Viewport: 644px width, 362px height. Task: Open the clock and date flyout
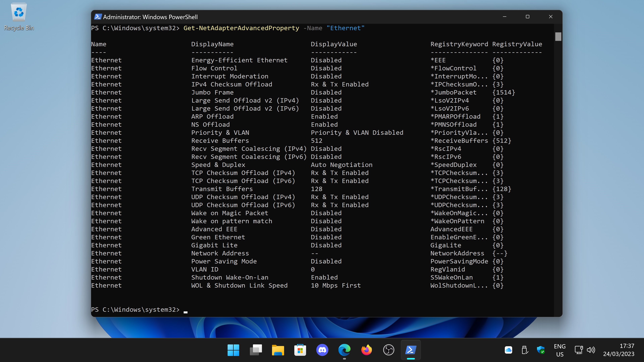[x=619, y=350]
